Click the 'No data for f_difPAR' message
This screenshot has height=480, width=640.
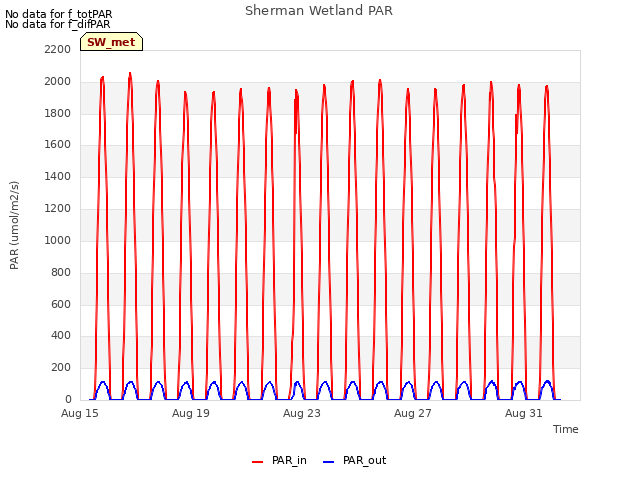(58, 24)
